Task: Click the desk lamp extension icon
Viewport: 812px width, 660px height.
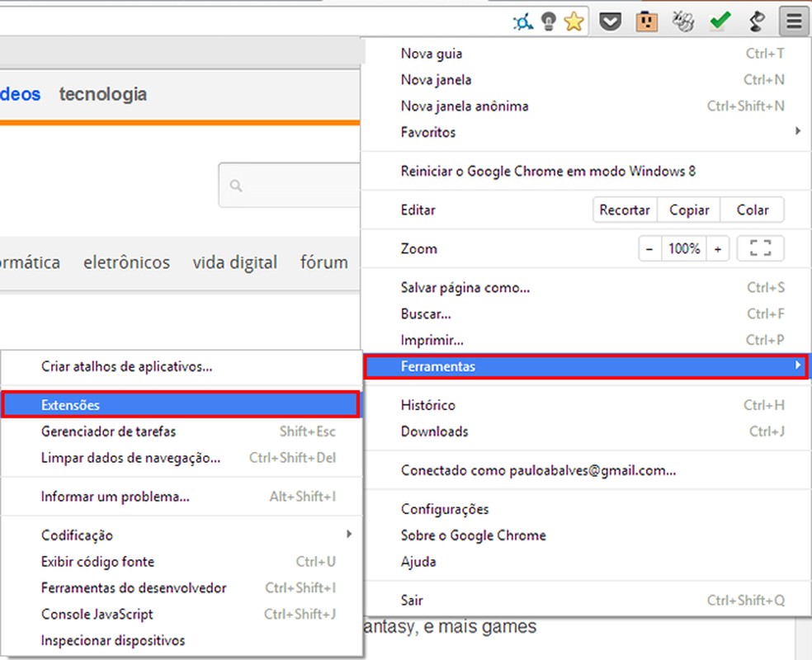Action: point(756,21)
